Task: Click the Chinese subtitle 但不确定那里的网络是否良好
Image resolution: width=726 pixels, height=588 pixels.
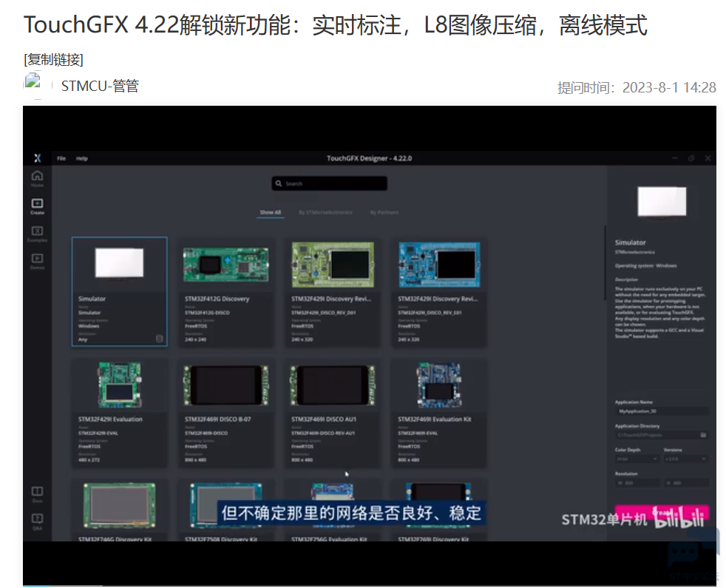Action: [x=351, y=513]
